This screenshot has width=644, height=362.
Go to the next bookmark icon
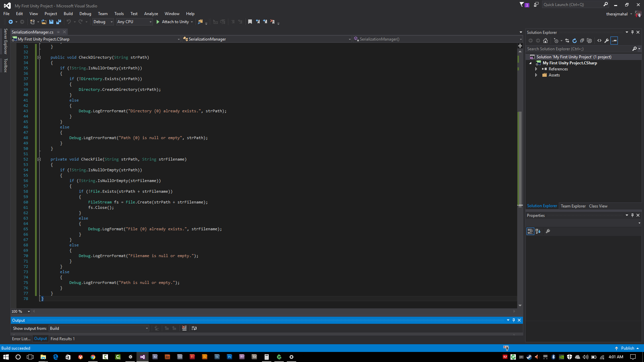click(265, 22)
